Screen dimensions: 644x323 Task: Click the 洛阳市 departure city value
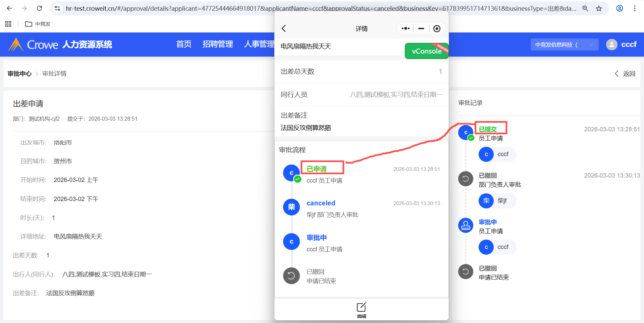63,143
